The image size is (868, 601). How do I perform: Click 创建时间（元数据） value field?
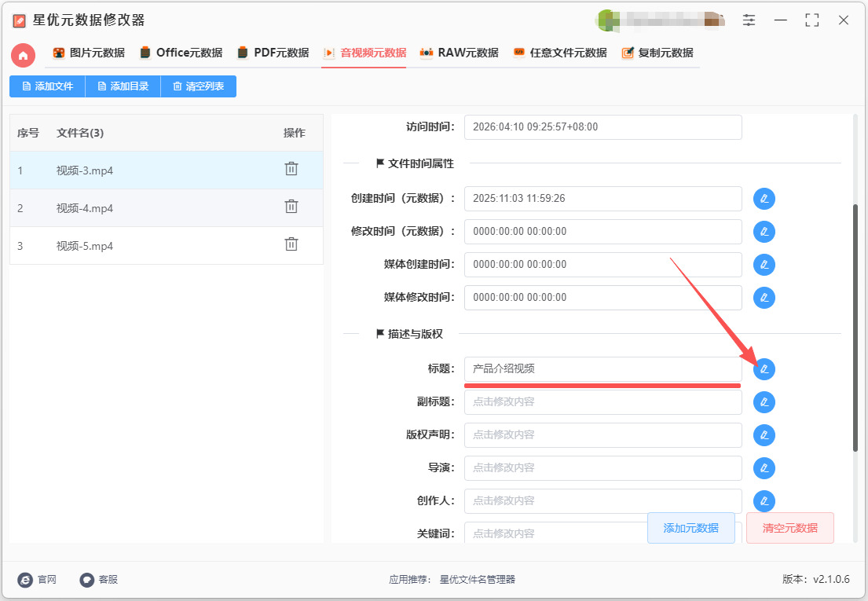pyautogui.click(x=602, y=198)
